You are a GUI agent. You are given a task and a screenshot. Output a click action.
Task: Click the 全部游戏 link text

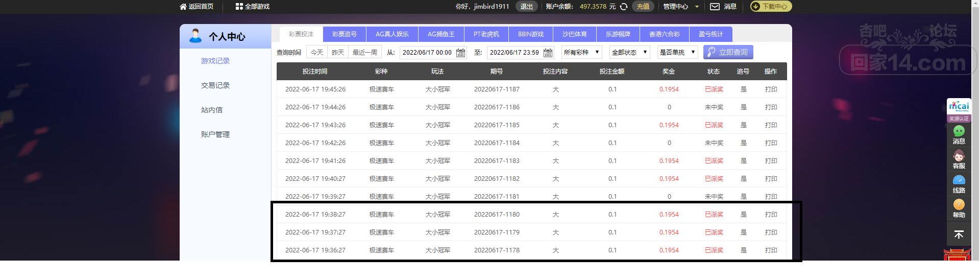pos(257,7)
